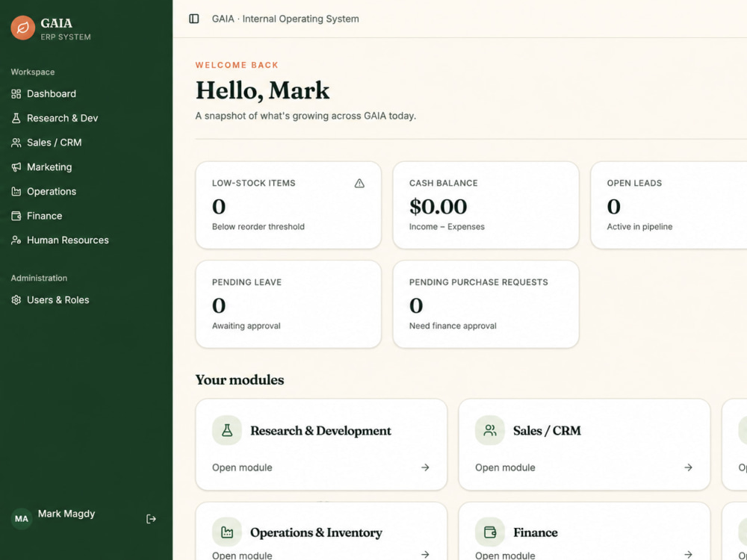This screenshot has height=560, width=747.
Task: Click the MA avatar circle
Action: (22, 519)
